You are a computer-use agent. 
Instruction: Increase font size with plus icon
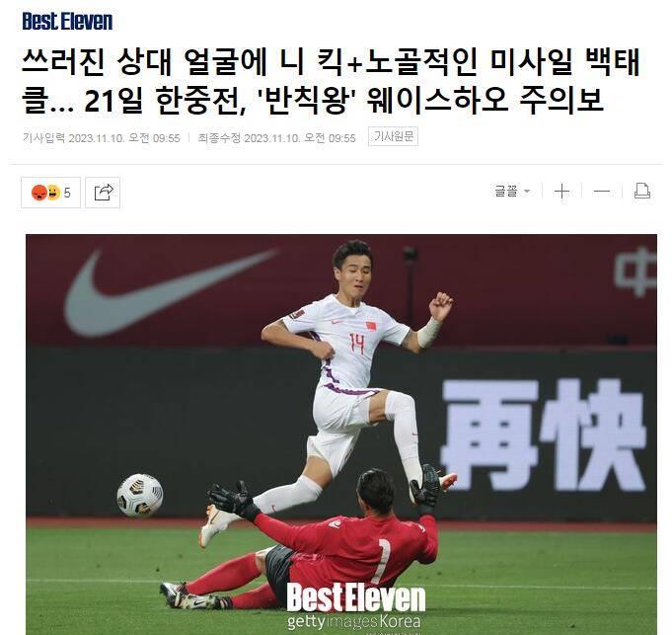tap(561, 192)
